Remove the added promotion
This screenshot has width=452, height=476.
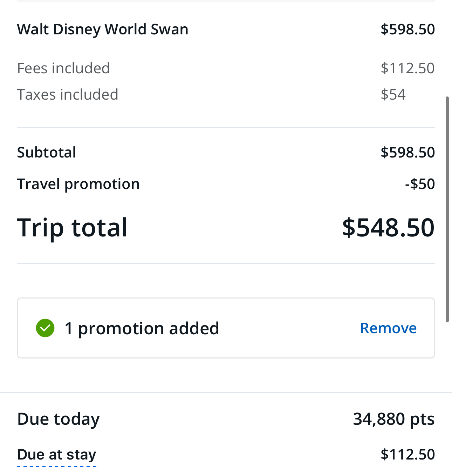click(x=388, y=328)
